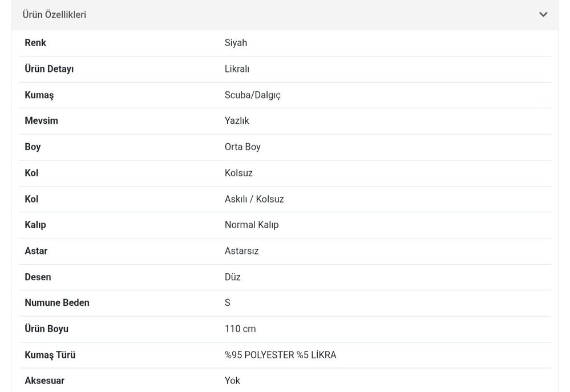Select the Aksesuar row label
570x392 pixels.
coord(43,380)
